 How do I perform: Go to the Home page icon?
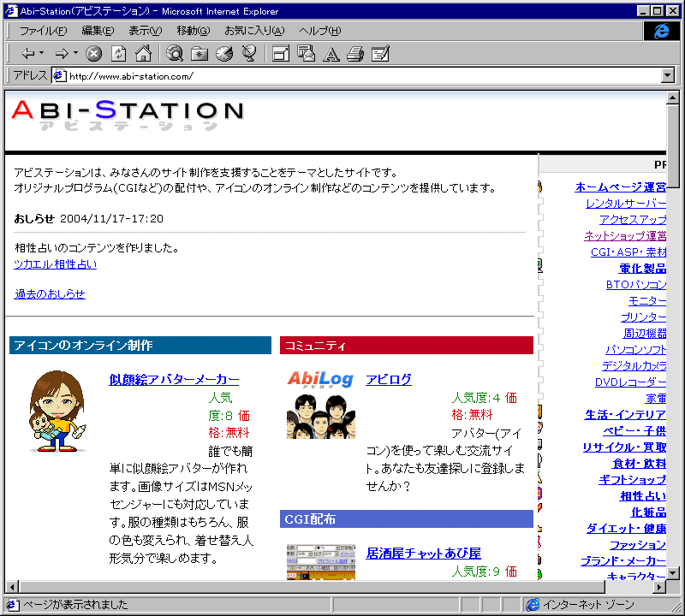click(x=143, y=54)
